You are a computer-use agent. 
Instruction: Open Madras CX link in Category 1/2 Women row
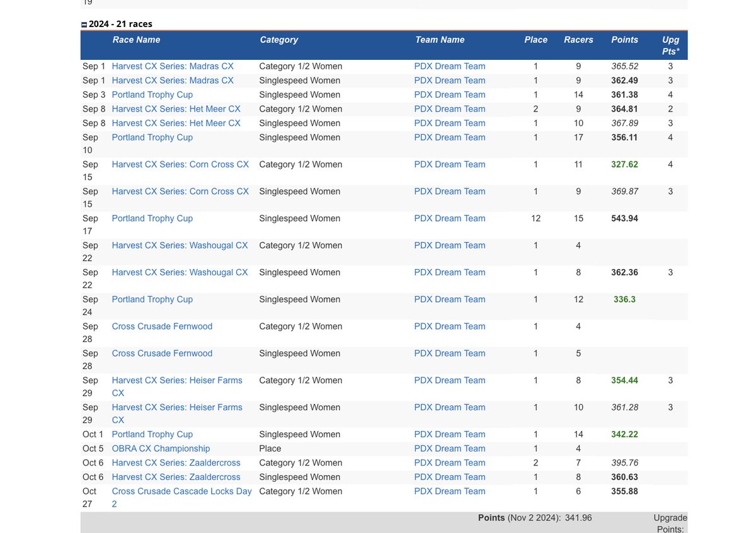point(173,66)
